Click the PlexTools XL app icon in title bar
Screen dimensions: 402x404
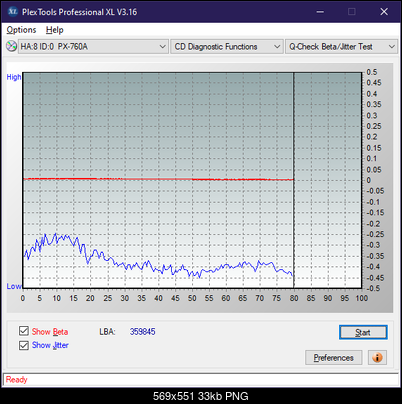click(x=12, y=12)
